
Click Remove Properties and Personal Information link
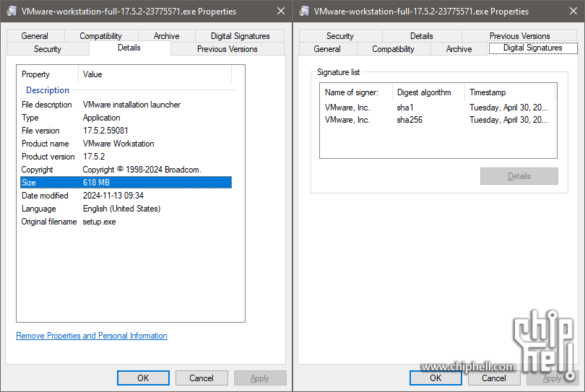coord(92,336)
